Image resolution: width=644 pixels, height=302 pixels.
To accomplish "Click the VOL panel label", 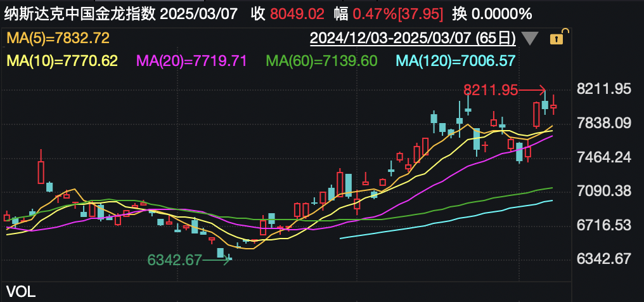I will [x=22, y=292].
